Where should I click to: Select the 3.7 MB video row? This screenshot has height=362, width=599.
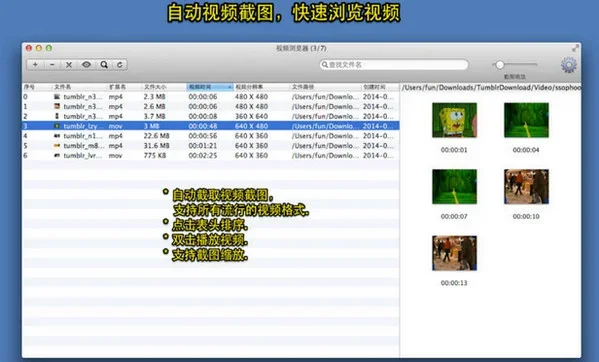211,116
